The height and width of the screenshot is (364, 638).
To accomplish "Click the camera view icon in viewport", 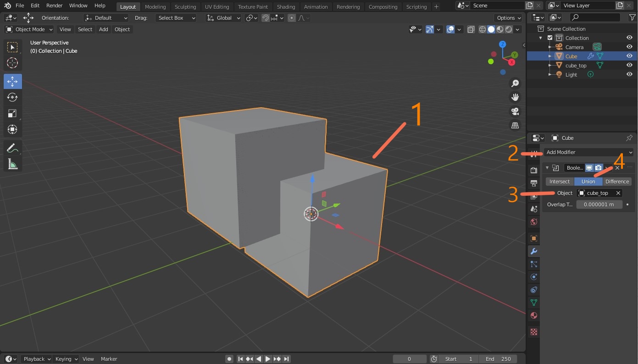I will coord(515,111).
